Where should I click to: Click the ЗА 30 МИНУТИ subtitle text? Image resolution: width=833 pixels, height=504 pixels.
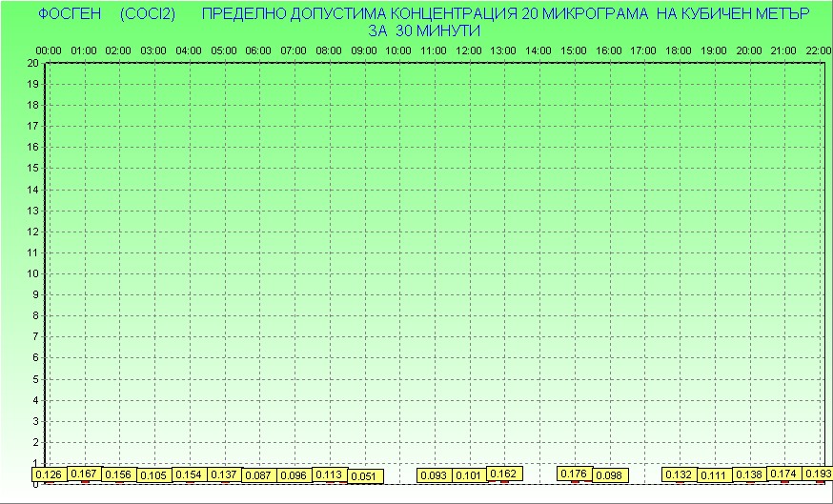(x=422, y=30)
